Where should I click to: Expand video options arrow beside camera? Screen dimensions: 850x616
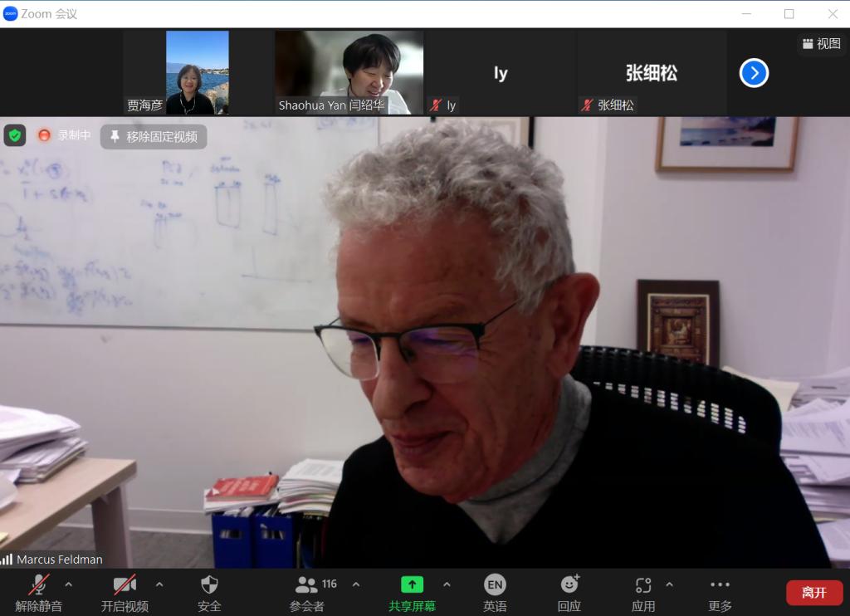pos(159,584)
